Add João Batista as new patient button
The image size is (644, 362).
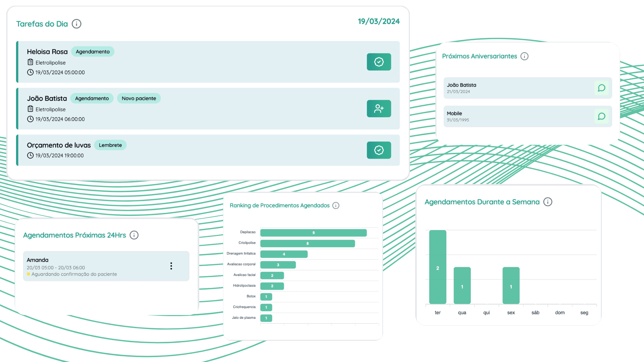pyautogui.click(x=379, y=109)
